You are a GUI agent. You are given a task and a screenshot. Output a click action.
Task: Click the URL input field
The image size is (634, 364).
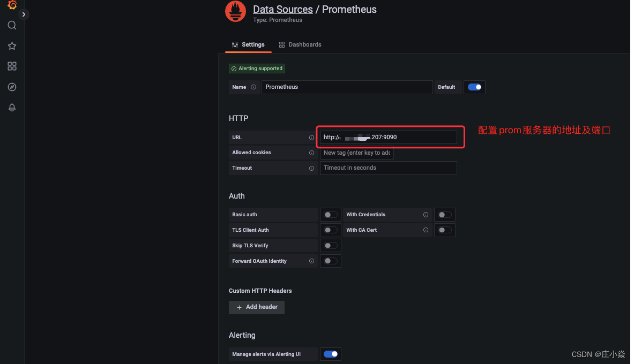point(388,138)
